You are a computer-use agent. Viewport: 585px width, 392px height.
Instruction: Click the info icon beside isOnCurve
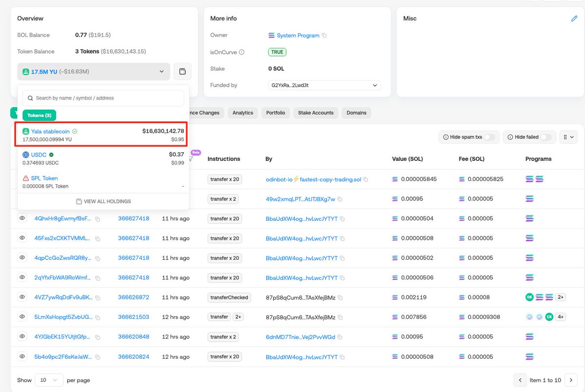242,52
